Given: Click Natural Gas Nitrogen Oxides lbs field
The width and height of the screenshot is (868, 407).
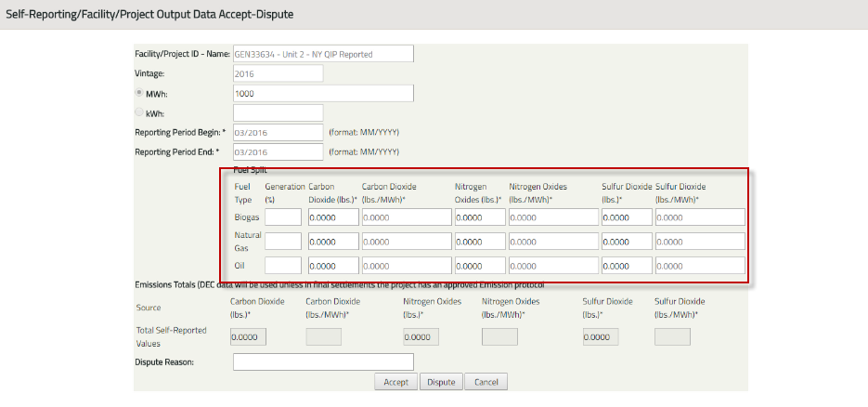Looking at the screenshot, I should coord(480,242).
